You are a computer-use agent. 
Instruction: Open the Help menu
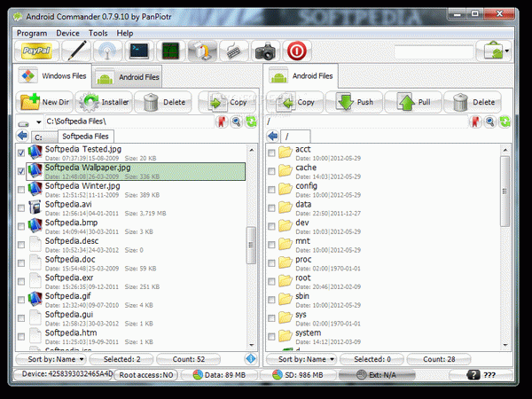coord(125,34)
